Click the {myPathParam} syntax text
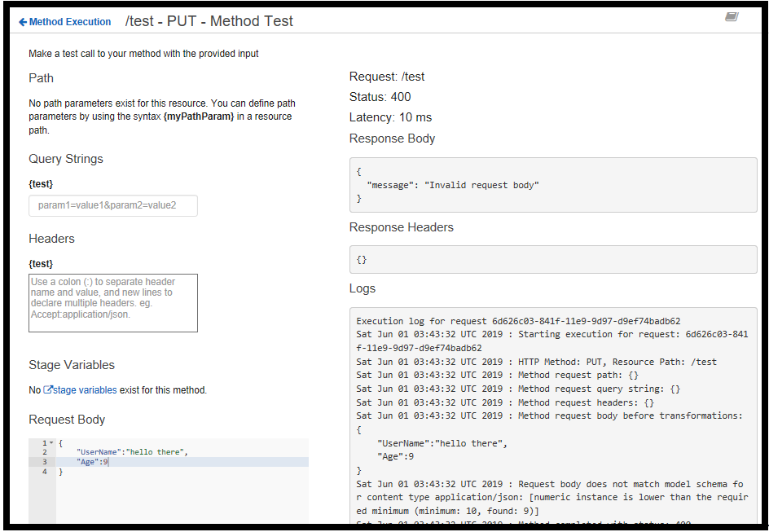 tap(198, 117)
